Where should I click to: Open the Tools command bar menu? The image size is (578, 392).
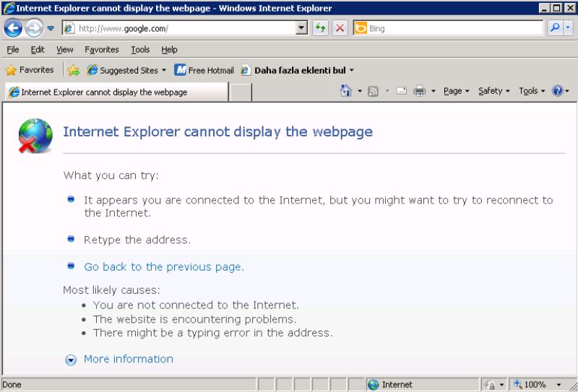[532, 91]
